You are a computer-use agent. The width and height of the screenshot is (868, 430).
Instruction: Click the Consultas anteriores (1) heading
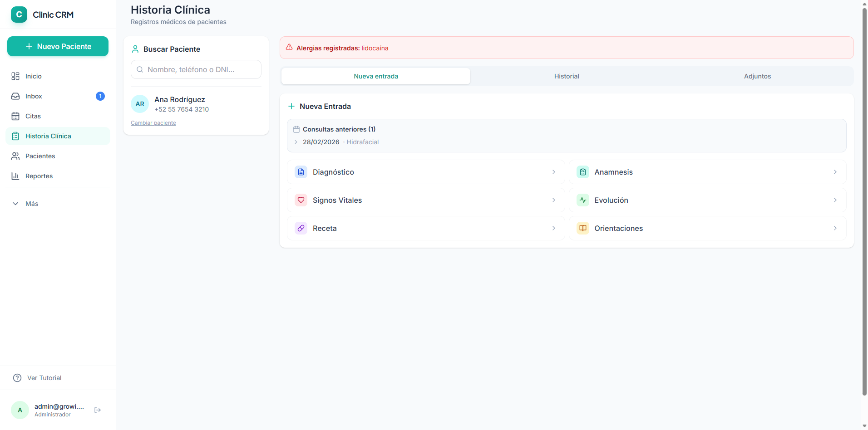pyautogui.click(x=339, y=129)
